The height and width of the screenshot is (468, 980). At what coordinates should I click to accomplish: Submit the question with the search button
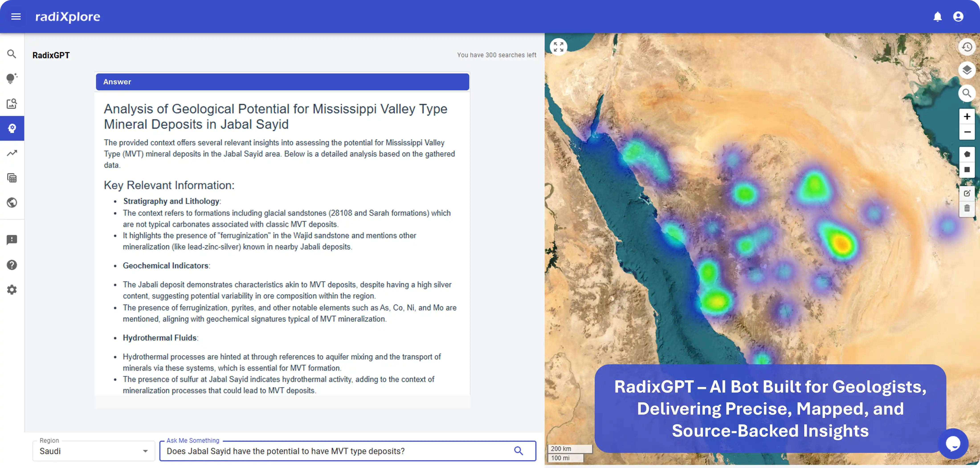[519, 451]
